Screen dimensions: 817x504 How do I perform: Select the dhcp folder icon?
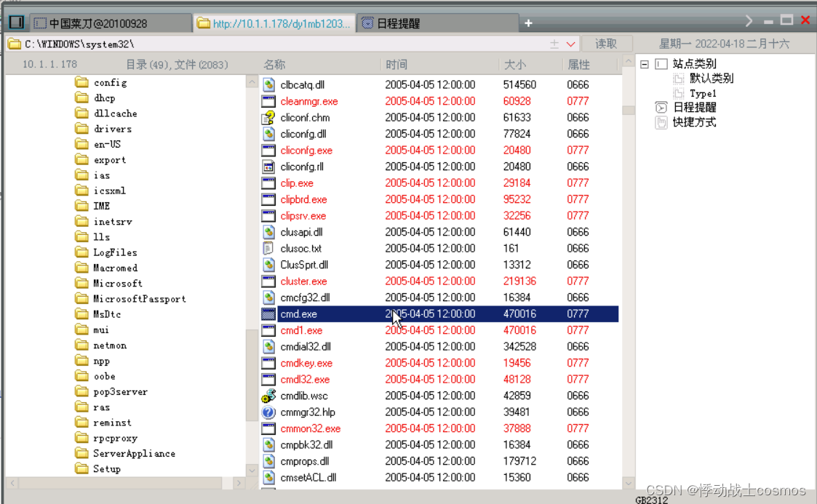[81, 97]
